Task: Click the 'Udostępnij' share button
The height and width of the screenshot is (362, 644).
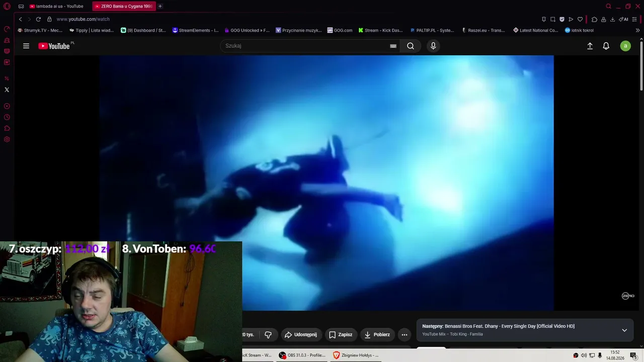Action: click(x=301, y=335)
